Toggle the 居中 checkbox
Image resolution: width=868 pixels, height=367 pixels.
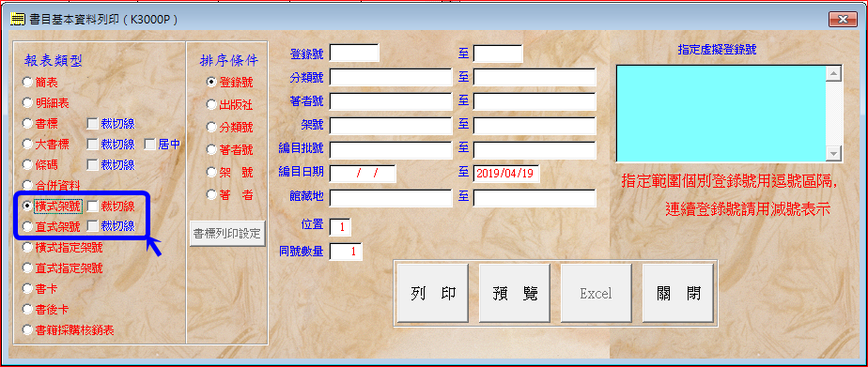point(149,145)
